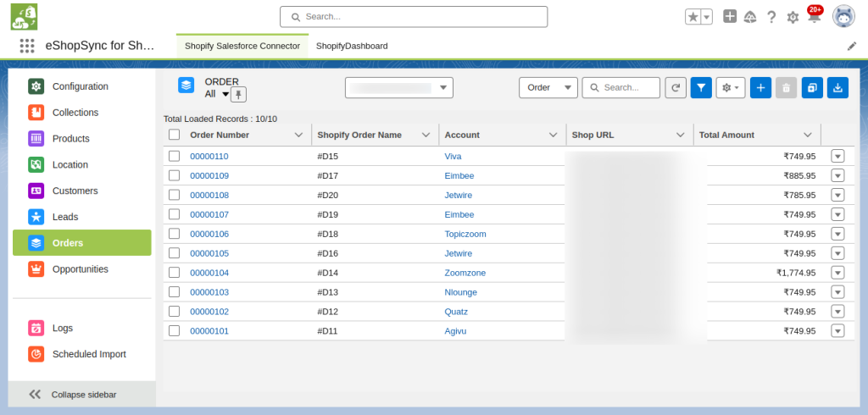Pin the ORDER list view
Image resolution: width=868 pixels, height=415 pixels.
tap(238, 95)
